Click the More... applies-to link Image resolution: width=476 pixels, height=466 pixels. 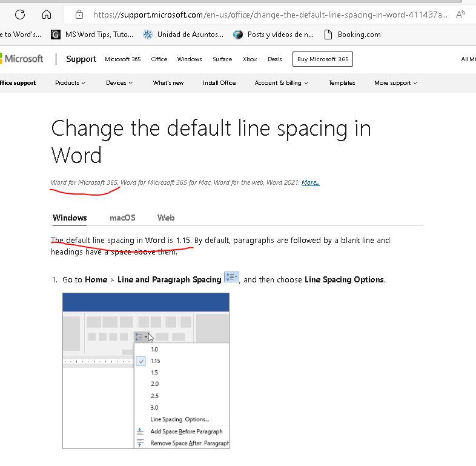coord(310,182)
